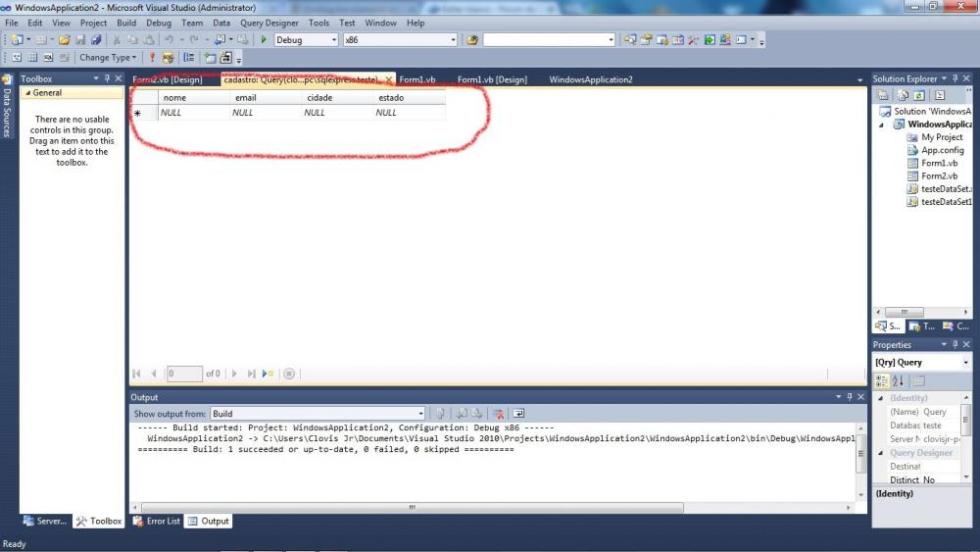This screenshot has width=980, height=552.
Task: Switch to the Error List tab
Action: click(x=157, y=521)
